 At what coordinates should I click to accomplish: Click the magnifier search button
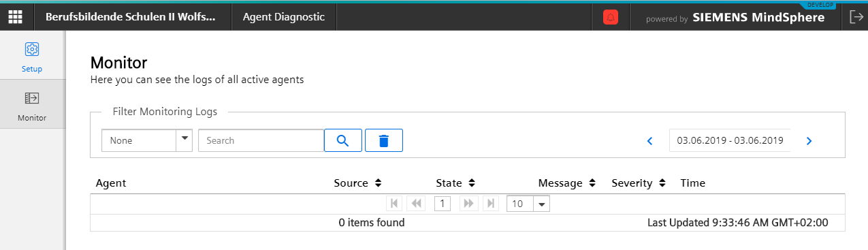tap(343, 140)
